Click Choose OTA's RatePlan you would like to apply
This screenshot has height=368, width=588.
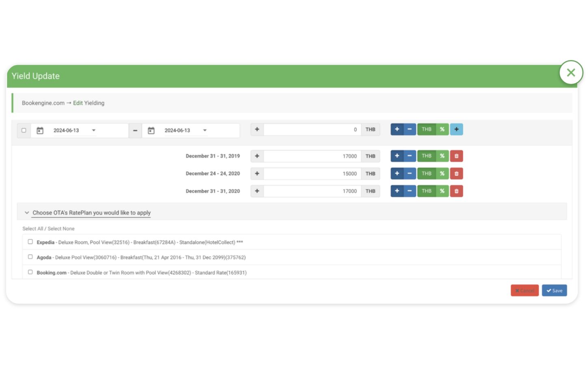tap(91, 213)
